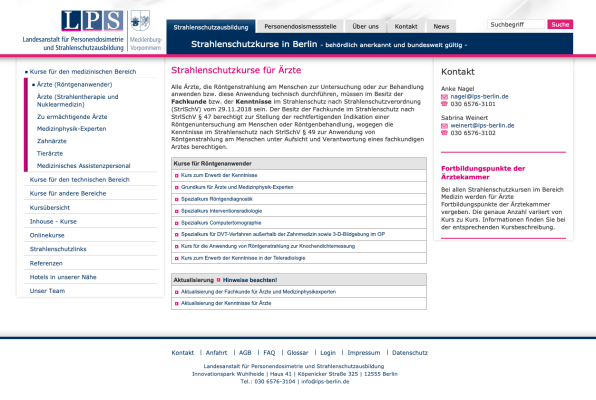Open Referenzen in sidebar
Viewport: 596px width, 400px height.
tap(46, 263)
